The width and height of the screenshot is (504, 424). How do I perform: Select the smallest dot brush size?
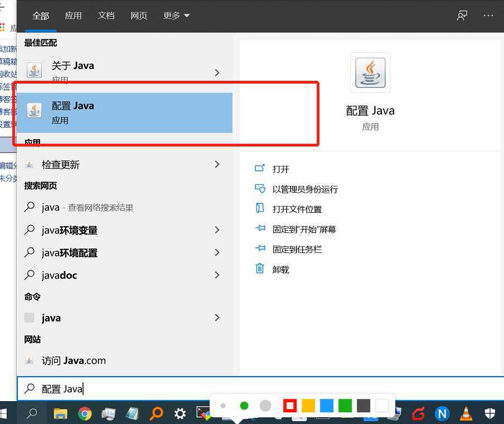(223, 406)
